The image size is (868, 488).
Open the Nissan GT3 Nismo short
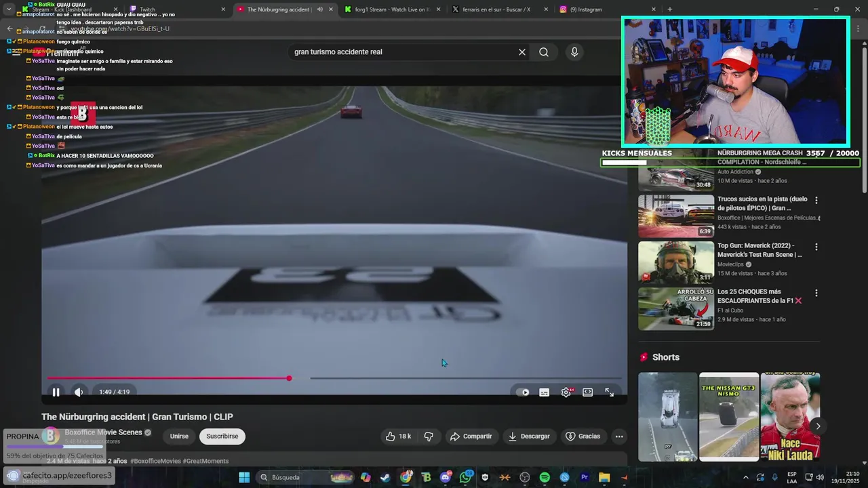(729, 417)
